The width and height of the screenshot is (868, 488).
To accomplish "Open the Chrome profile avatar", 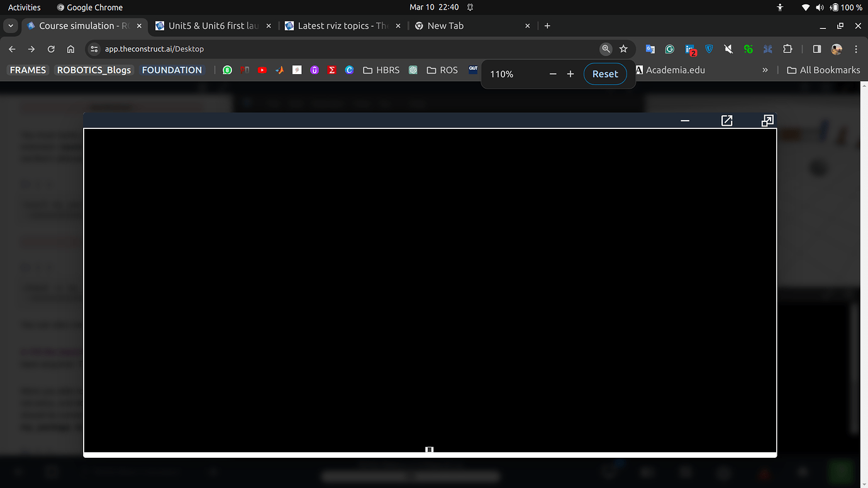I will pos(836,48).
